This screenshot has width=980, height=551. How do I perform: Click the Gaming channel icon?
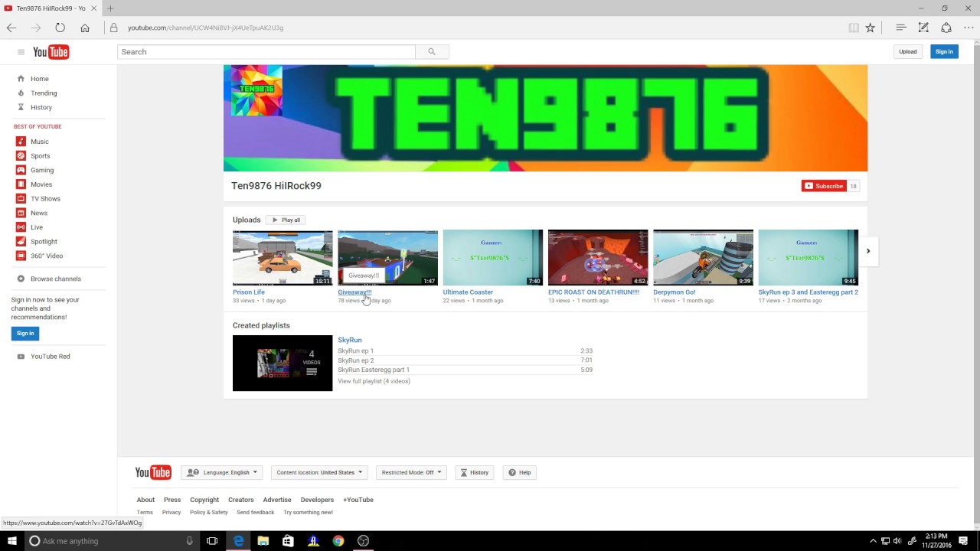tap(21, 170)
